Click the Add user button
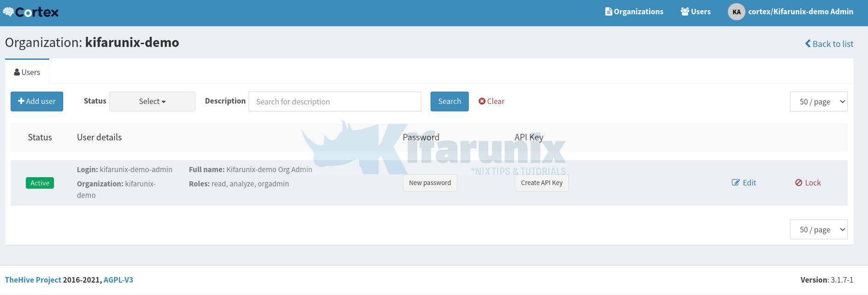Image resolution: width=868 pixels, height=295 pixels. click(37, 102)
